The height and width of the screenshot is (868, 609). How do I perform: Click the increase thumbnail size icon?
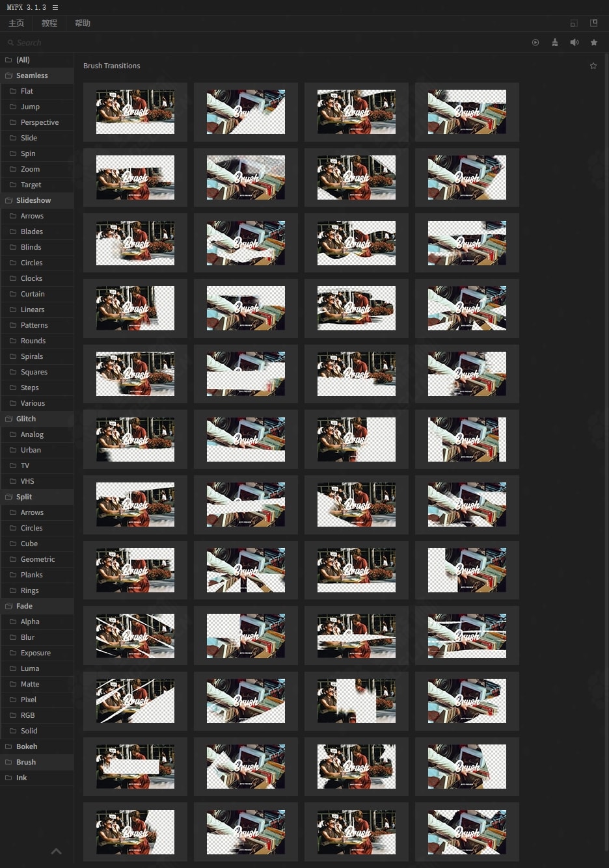593,23
